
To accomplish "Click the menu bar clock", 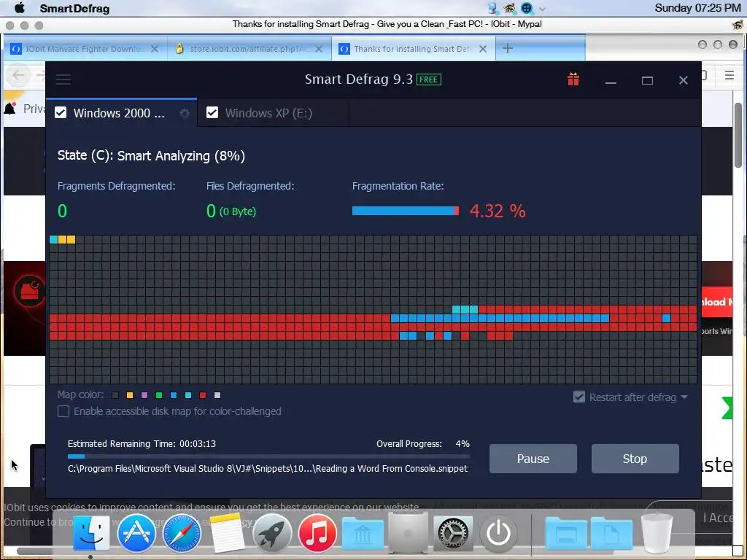I will pos(697,8).
